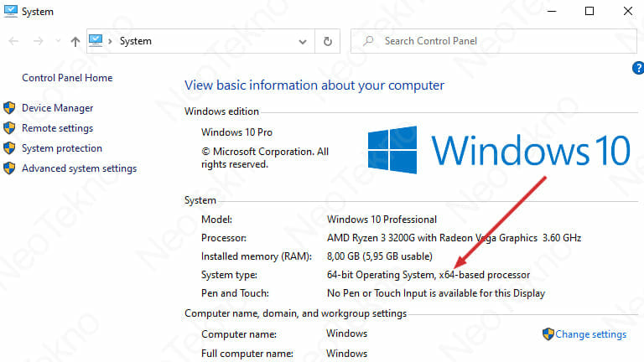Click the 'Installed memory (RAM):' label
Viewport: 644px width, 362px height.
click(x=257, y=256)
